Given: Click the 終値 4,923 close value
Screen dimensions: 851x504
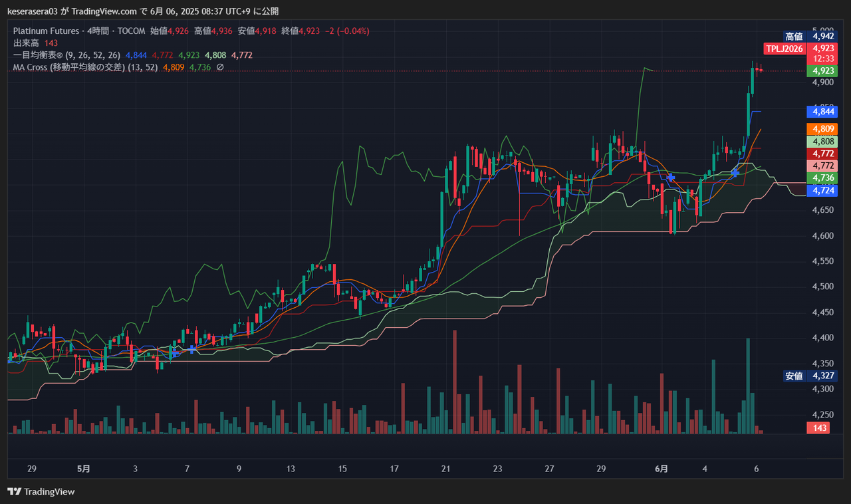Looking at the screenshot, I should [301, 31].
